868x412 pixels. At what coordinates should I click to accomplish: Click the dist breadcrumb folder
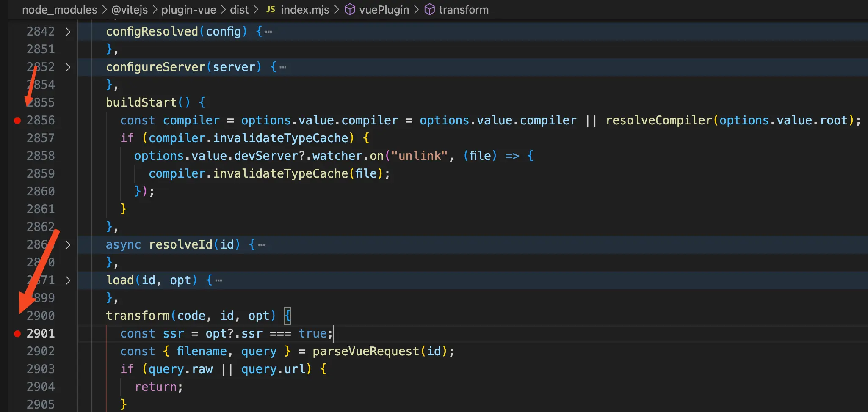pos(239,9)
